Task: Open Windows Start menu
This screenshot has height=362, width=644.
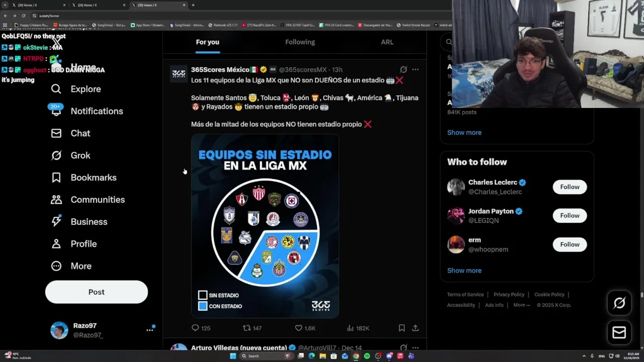Action: click(x=233, y=356)
